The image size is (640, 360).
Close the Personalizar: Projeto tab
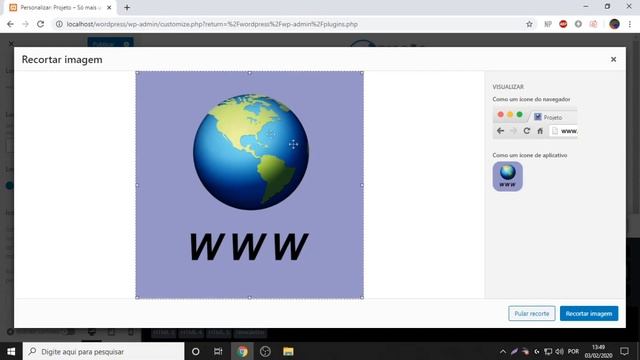point(109,7)
